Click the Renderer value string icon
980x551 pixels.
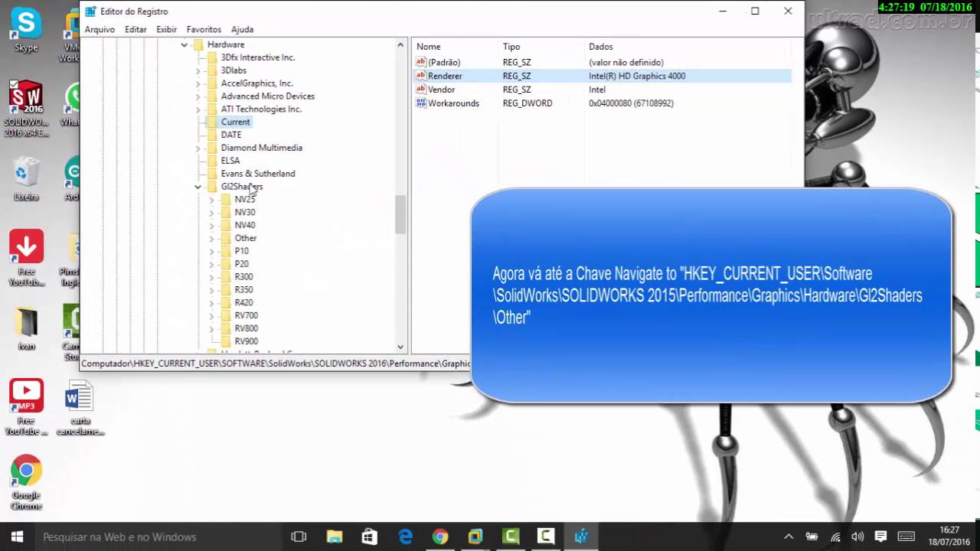tap(420, 76)
